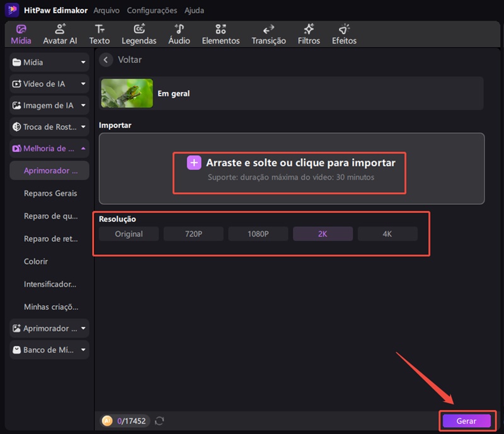Switch to the Mídia toolbar tab
This screenshot has height=434, width=504.
(21, 35)
